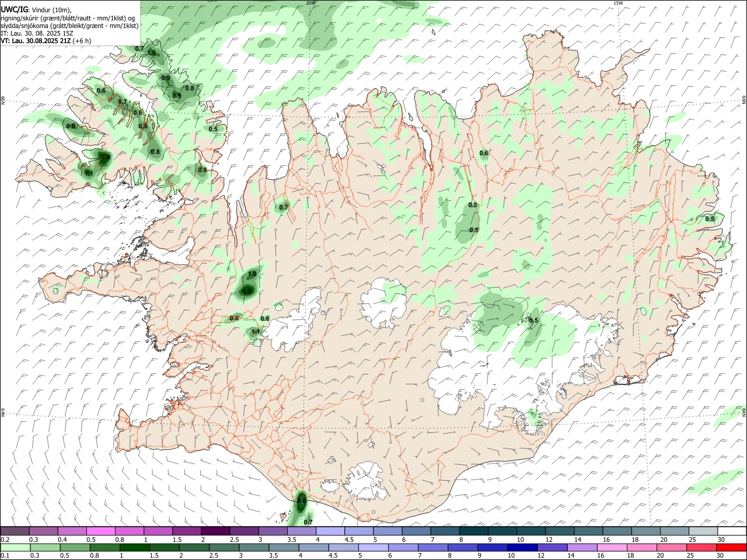The width and height of the screenshot is (747, 560).
Task: Click the rigning/skúrir legend description line
Action: click(x=68, y=18)
